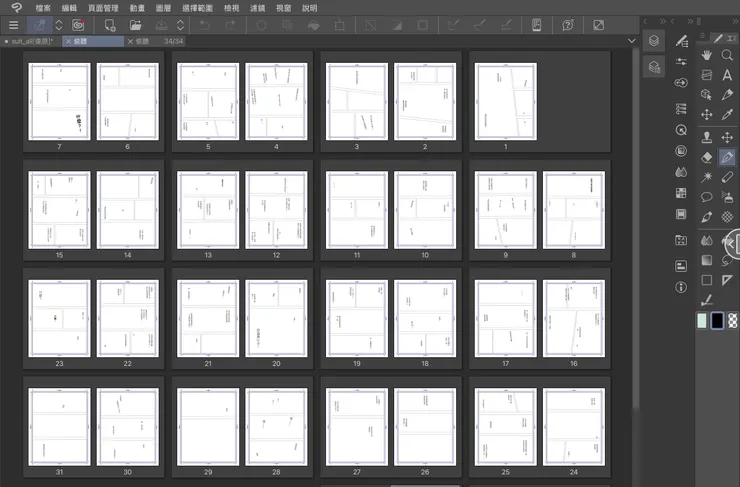Screen dimensions: 740x487
Task: Click stepper beside the Clip Studio open icon
Action: click(x=59, y=25)
